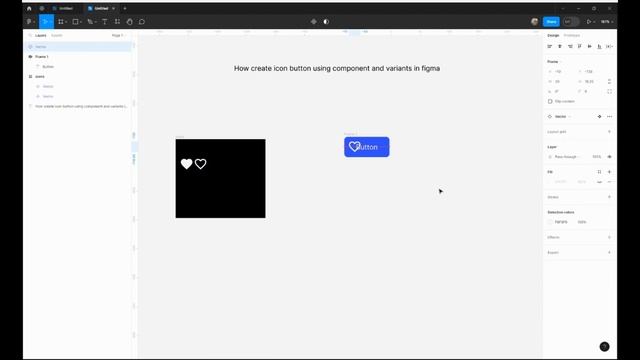Toggle dark mode preview icon
Screen dimensions: 640x360
(326, 22)
